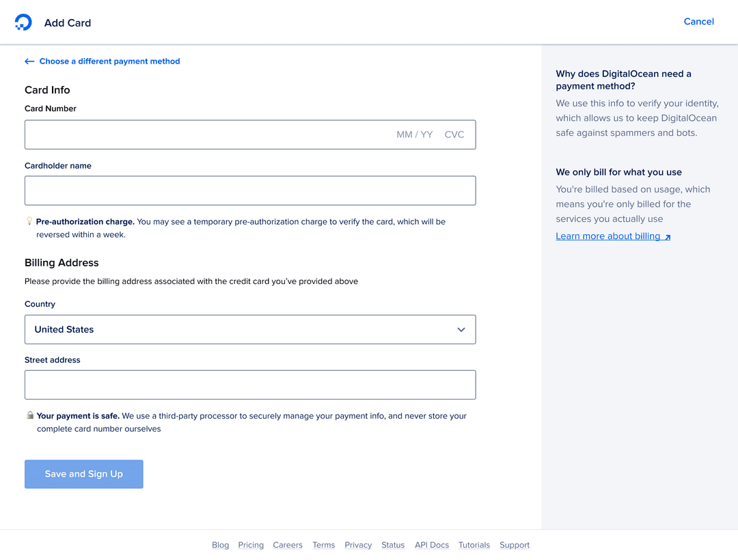738x560 pixels.
Task: Click the Cardholder name input
Action: pos(250,191)
